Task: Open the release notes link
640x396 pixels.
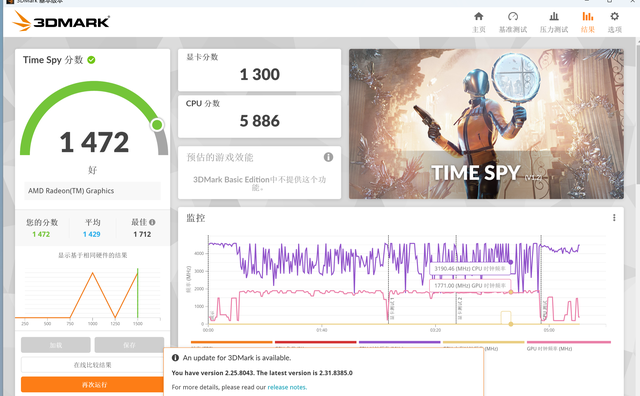Action: [287, 387]
